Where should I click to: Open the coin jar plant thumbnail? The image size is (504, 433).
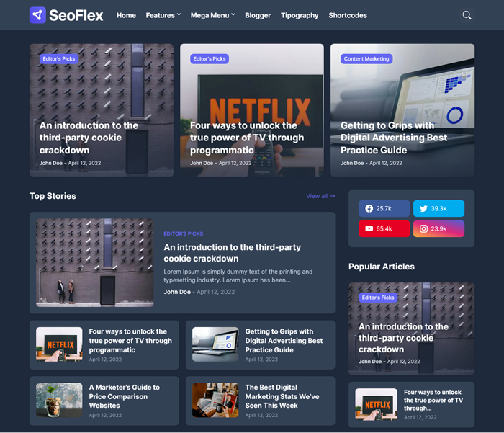[x=59, y=400]
